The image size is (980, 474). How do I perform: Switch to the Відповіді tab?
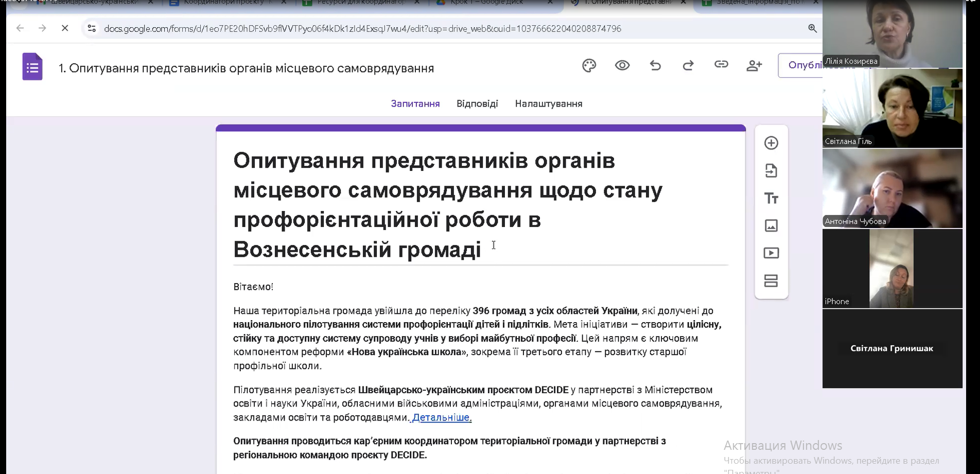(477, 103)
